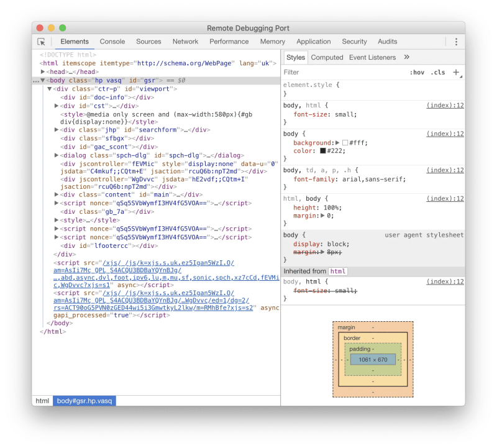This screenshot has width=497, height=448.
Task: Click the closing </html> tag line
Action: coord(53,332)
